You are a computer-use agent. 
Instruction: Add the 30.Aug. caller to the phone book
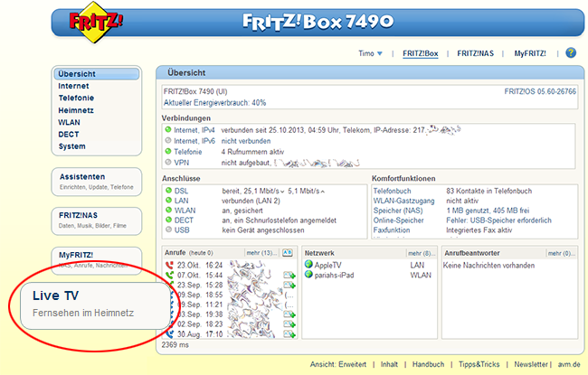point(289,333)
